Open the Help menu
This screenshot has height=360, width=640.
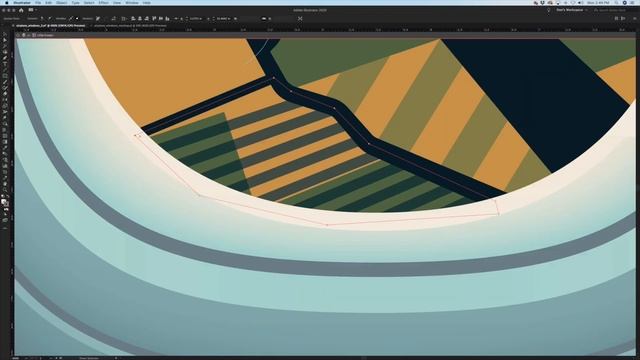[x=147, y=2]
